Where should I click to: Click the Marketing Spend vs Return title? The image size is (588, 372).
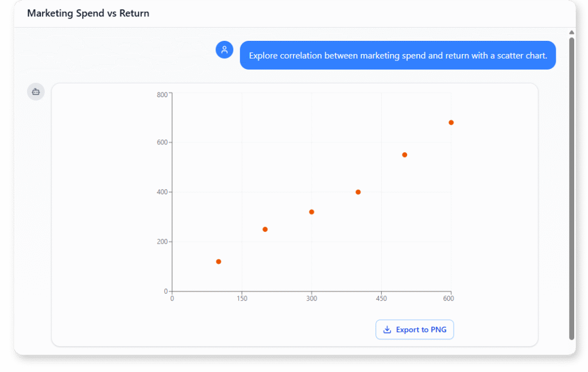point(88,13)
